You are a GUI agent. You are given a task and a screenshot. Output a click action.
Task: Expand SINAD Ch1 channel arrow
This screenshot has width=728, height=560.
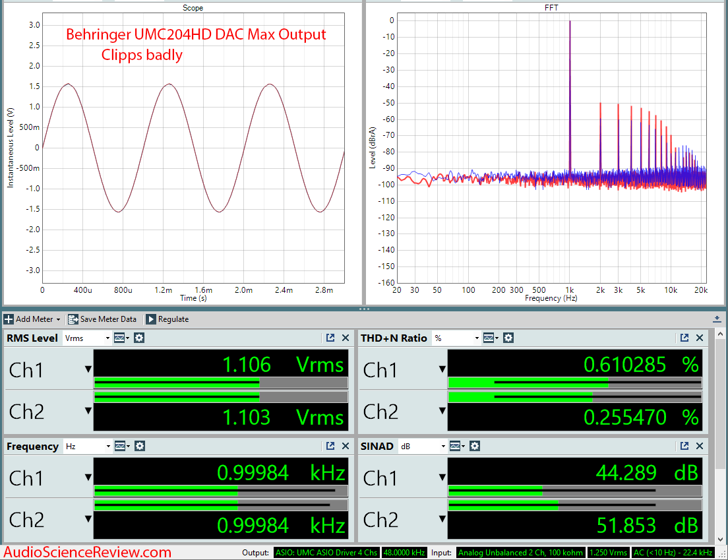coord(442,478)
